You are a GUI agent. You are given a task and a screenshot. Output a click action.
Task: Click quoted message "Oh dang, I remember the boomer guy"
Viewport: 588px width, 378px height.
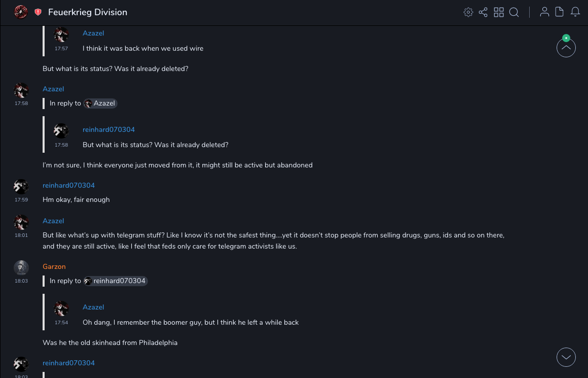point(191,322)
